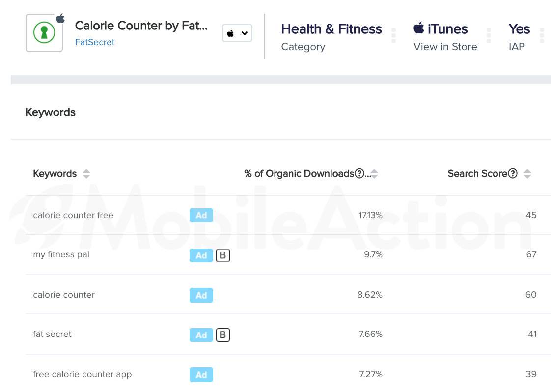551x392 pixels.
Task: Click the FatSecret app icon thumbnail
Action: click(44, 33)
